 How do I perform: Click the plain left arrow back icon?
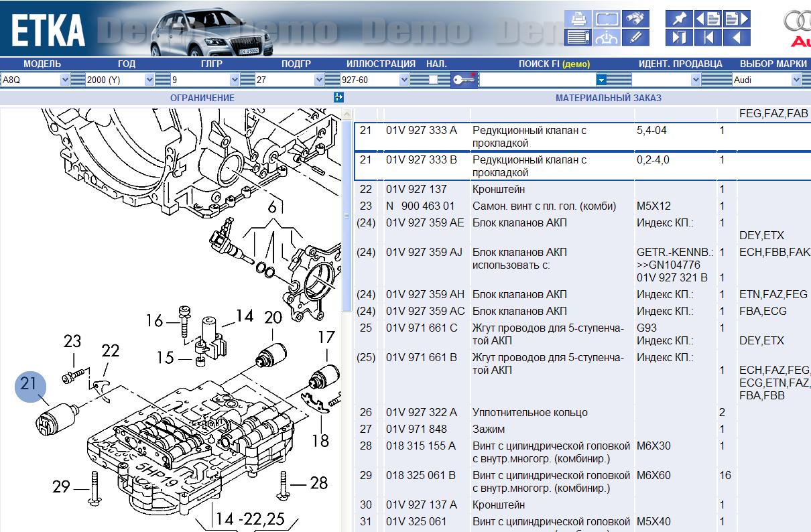tap(736, 38)
